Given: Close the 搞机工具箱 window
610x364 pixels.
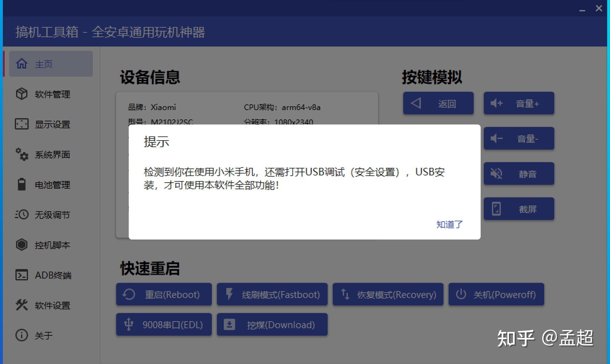Looking at the screenshot, I should [599, 8].
